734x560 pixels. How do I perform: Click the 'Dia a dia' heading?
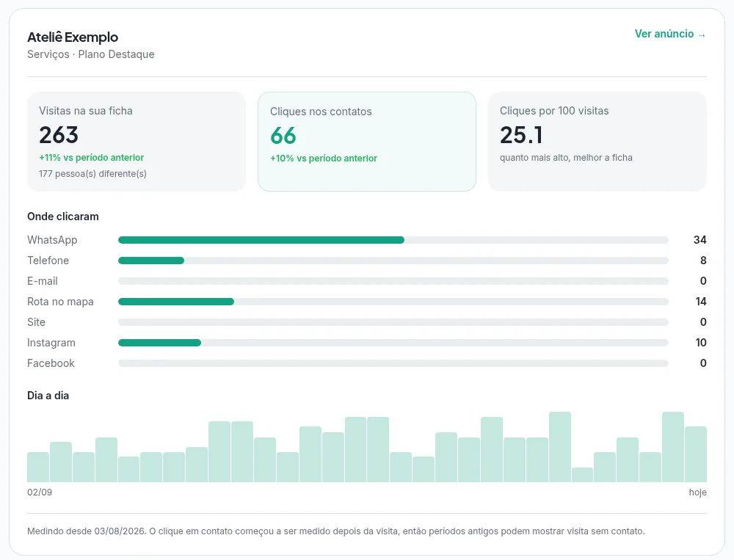pos(48,396)
